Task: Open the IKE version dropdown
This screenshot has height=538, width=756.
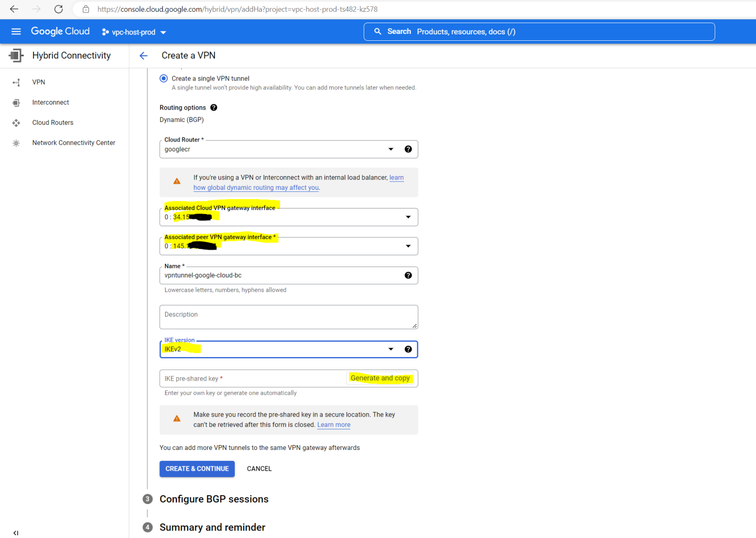Action: 391,349
